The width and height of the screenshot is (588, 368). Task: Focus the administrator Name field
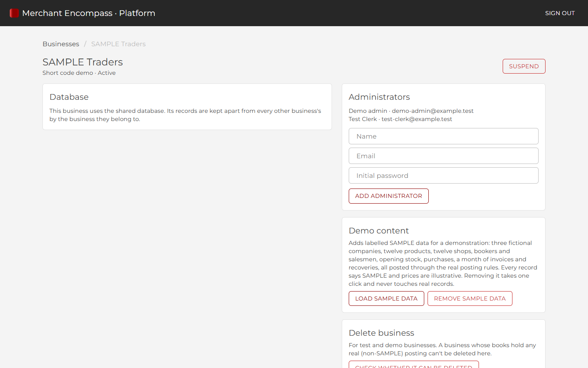pyautogui.click(x=443, y=136)
